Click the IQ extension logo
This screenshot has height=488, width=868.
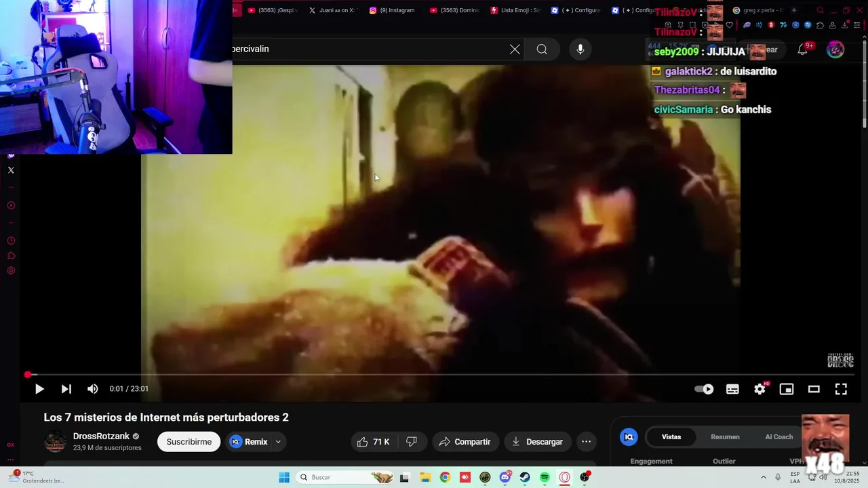tap(629, 437)
